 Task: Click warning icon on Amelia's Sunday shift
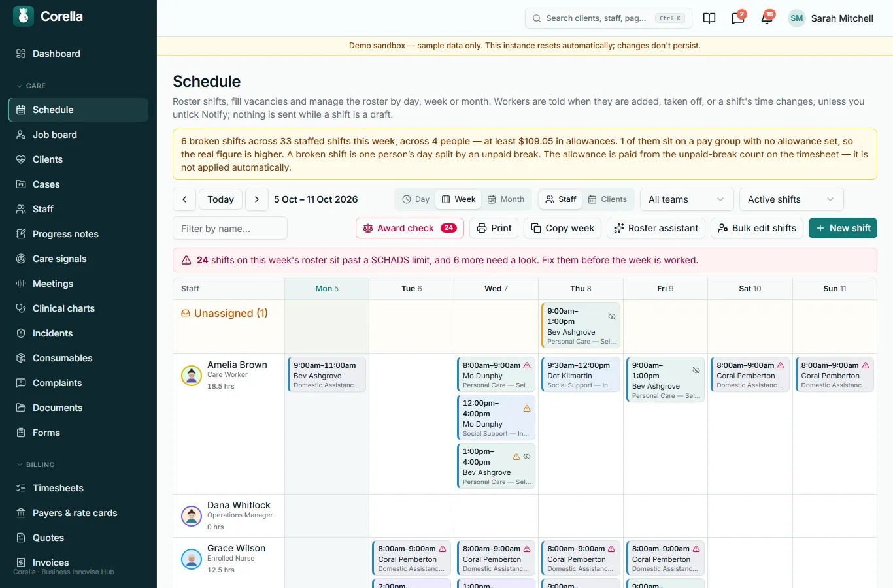pyautogui.click(x=866, y=365)
